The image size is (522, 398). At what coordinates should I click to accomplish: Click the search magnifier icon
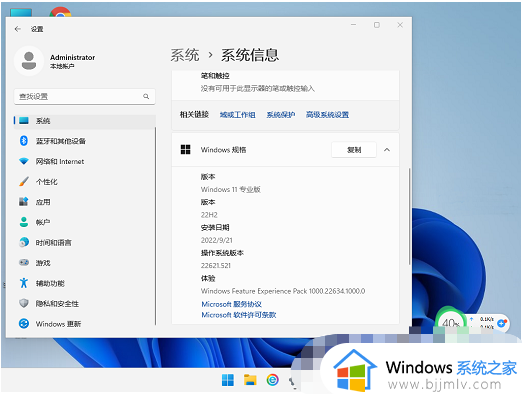pos(146,96)
